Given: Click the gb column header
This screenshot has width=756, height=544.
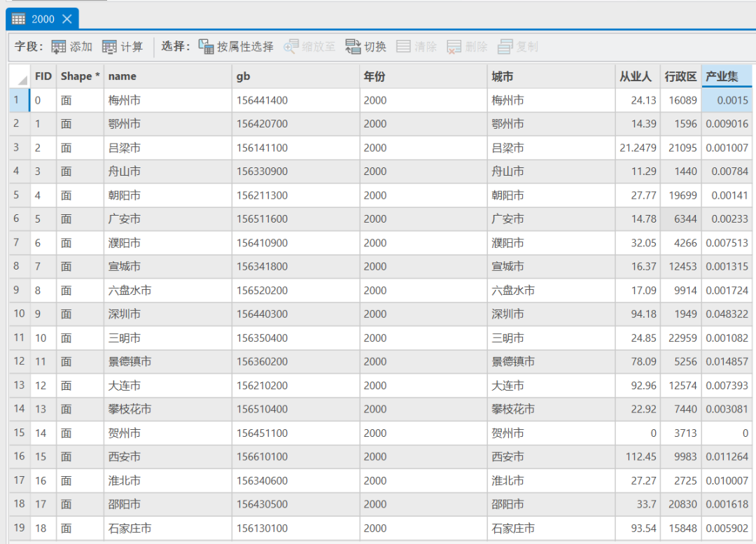Looking at the screenshot, I should point(295,76).
